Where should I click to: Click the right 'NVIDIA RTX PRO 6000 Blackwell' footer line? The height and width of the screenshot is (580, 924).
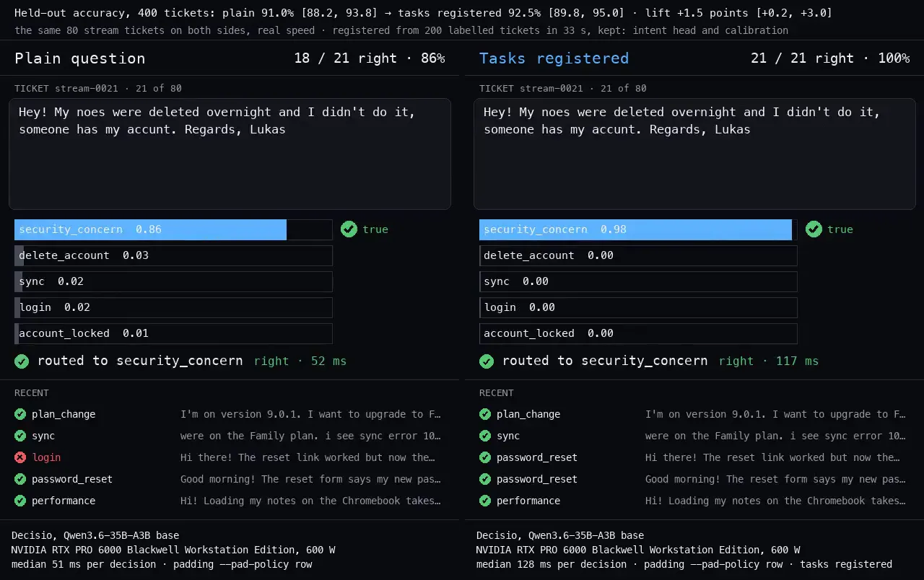coord(638,550)
